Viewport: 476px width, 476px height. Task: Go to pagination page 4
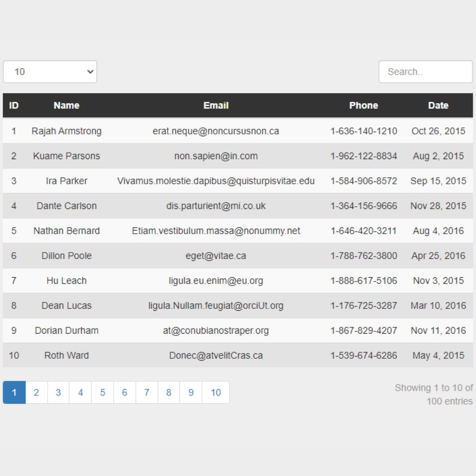[x=81, y=393]
